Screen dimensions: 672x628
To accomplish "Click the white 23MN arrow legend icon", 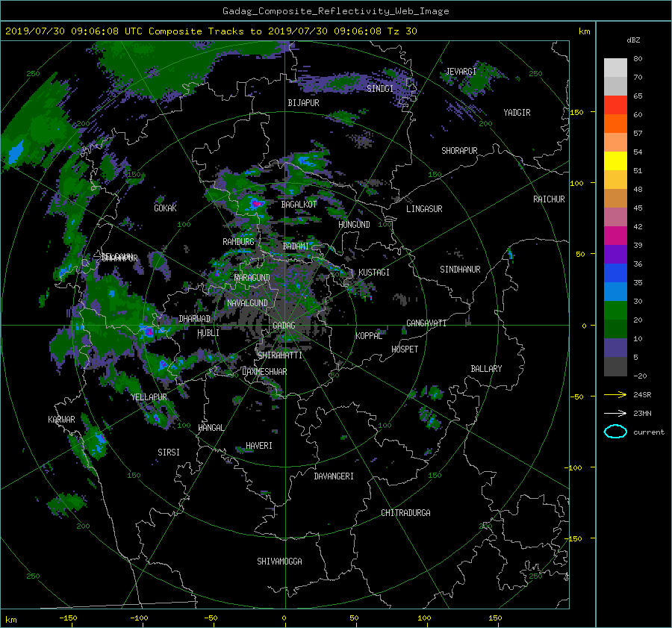I will click(x=615, y=413).
